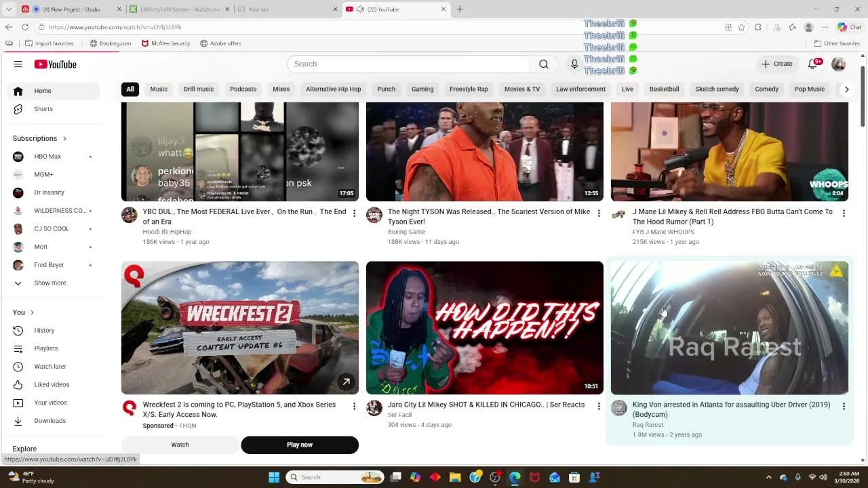
Task: Select the Drill music filter chip
Action: pos(199,89)
